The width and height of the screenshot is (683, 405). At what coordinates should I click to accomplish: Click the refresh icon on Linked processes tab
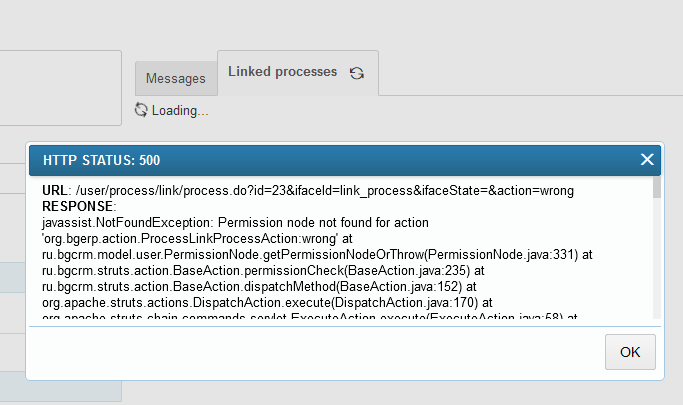tap(357, 73)
